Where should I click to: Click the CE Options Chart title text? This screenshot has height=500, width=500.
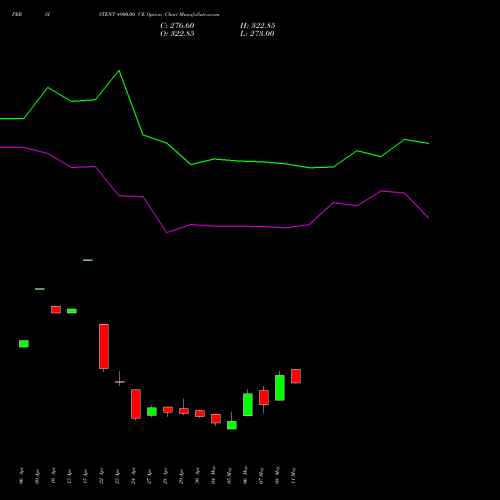pos(159,15)
